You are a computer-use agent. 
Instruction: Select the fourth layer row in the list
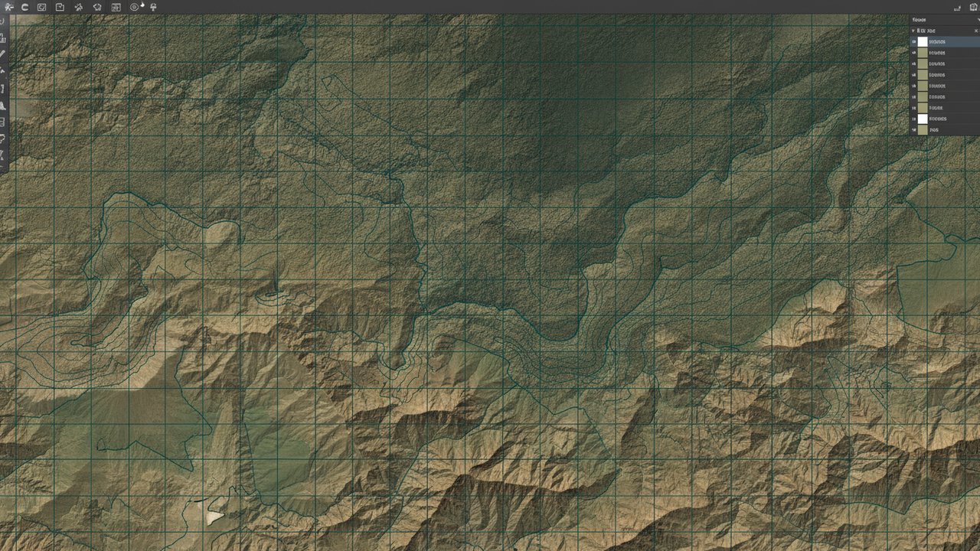945,75
